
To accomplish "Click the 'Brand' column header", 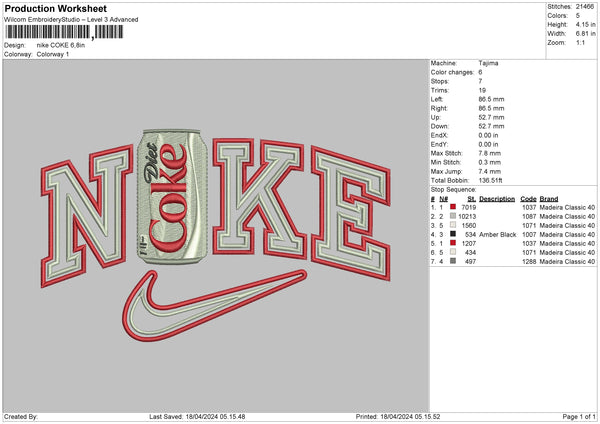I will click(549, 199).
